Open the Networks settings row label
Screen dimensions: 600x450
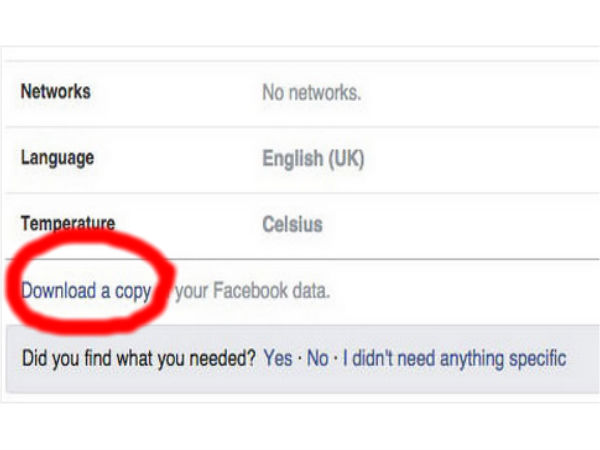pos(55,92)
